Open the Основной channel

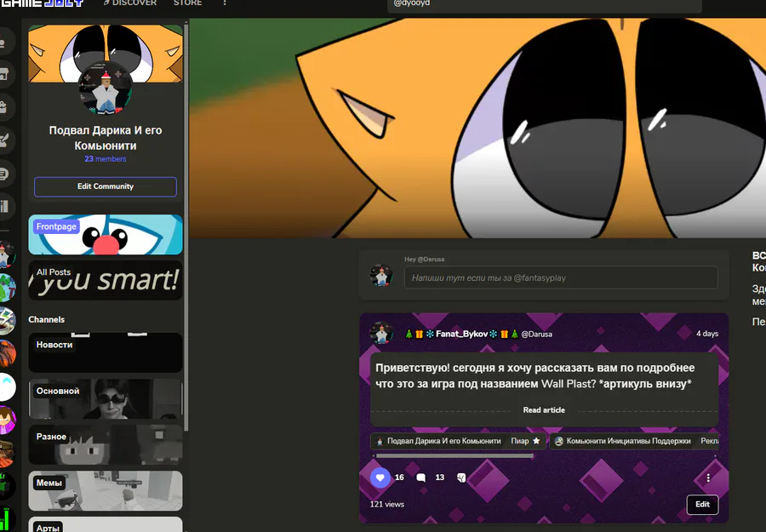(x=105, y=399)
